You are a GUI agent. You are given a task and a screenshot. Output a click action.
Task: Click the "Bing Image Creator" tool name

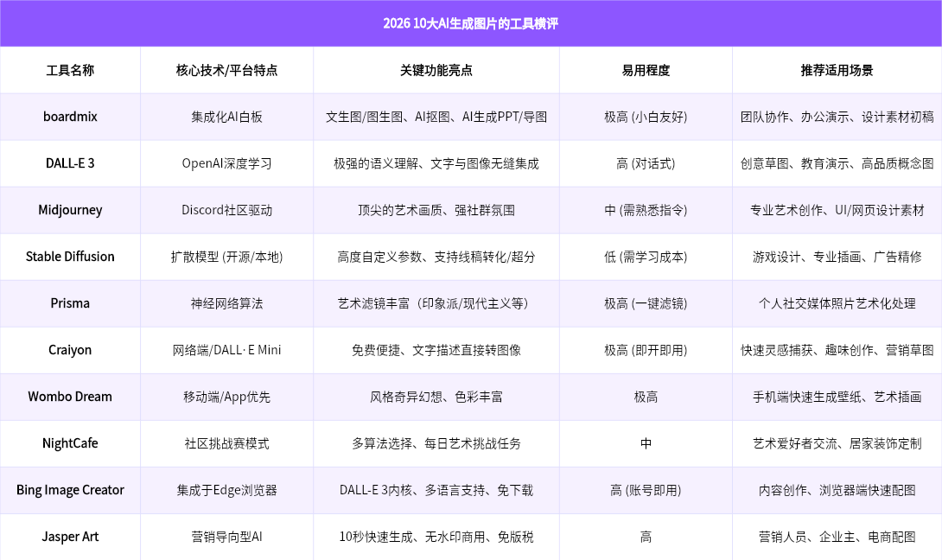[x=70, y=490]
